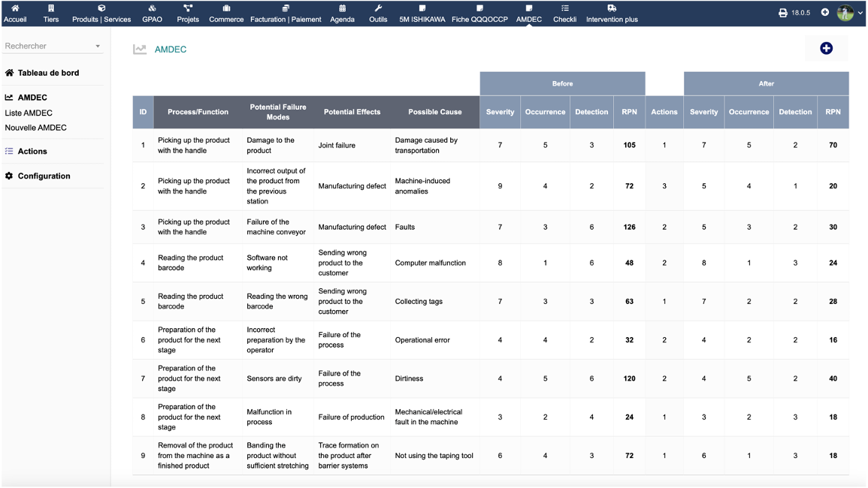Open the user avatar dropdown menu

coord(849,13)
